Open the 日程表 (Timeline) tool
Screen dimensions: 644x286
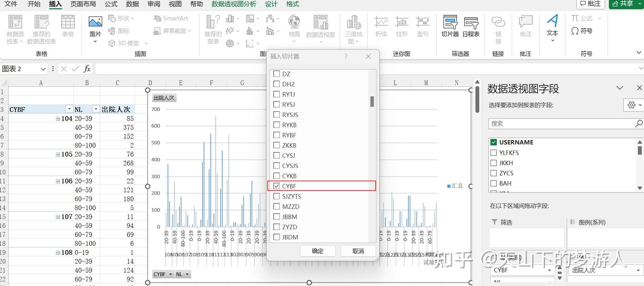(471, 26)
